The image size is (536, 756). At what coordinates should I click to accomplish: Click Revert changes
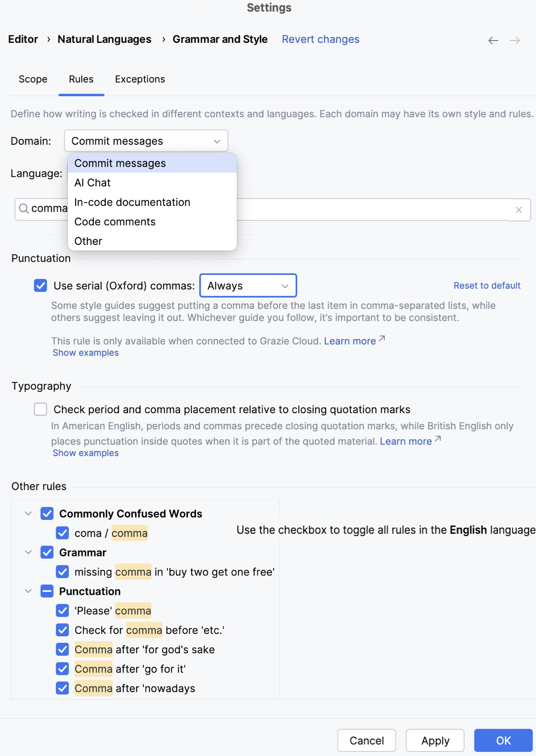coord(320,39)
